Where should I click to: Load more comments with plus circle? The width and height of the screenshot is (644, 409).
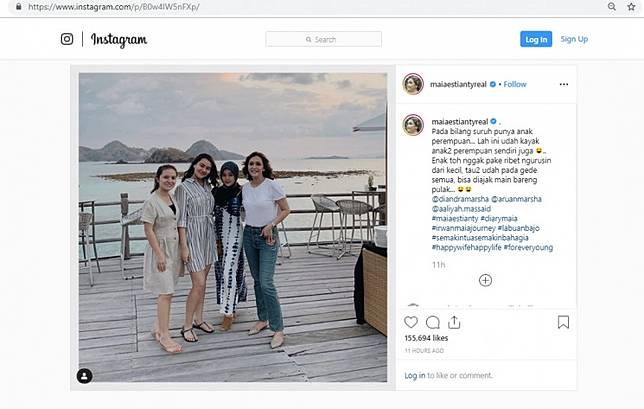coord(485,280)
